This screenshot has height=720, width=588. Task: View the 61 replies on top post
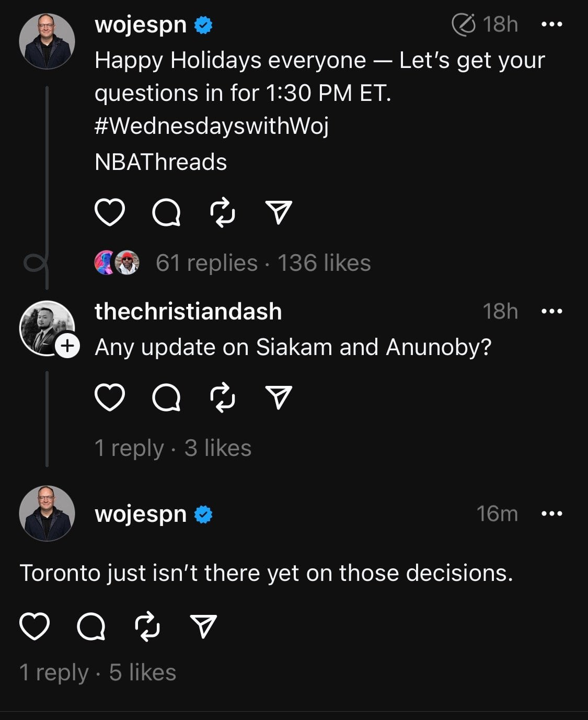206,263
